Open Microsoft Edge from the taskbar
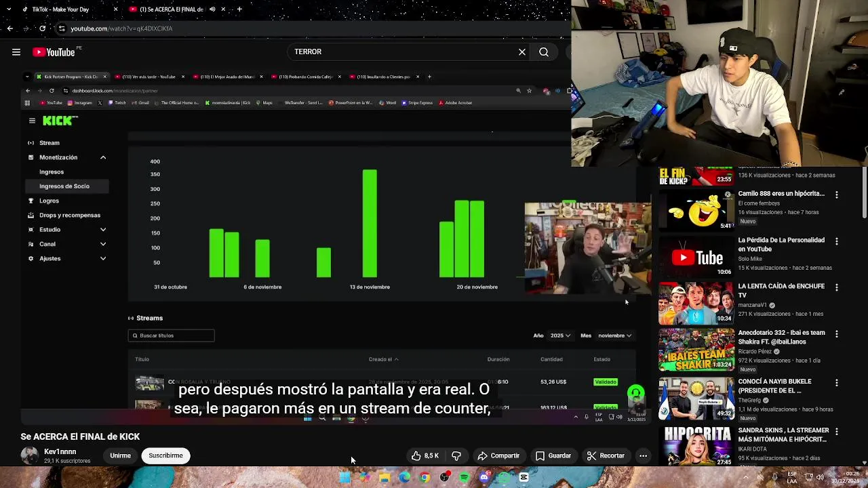 click(x=404, y=478)
